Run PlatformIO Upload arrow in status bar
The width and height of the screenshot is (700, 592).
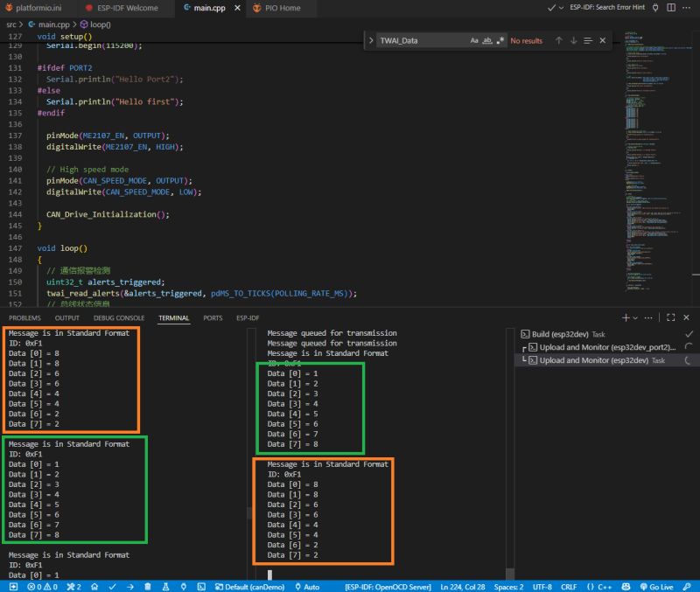[x=129, y=587]
